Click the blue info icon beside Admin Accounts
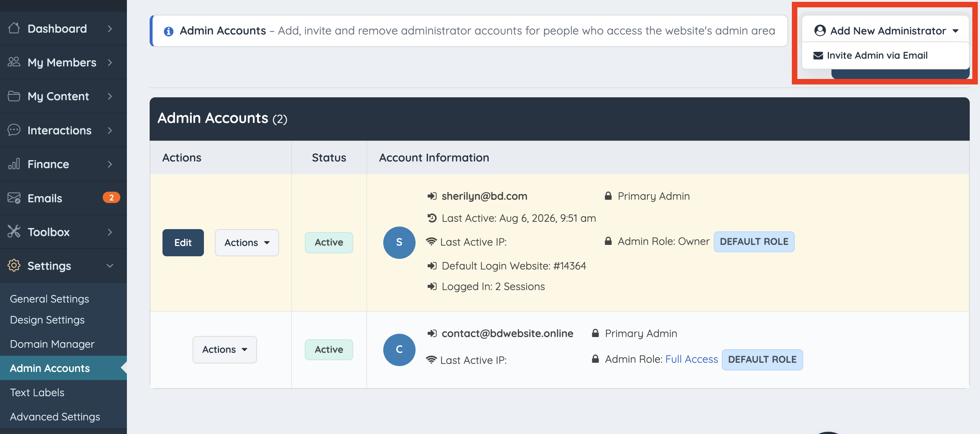Viewport: 980px width, 434px height. coord(169,31)
